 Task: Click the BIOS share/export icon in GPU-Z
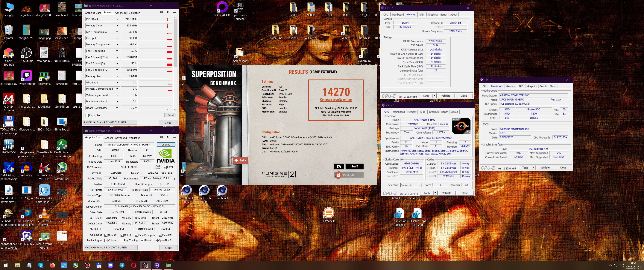click(158, 167)
